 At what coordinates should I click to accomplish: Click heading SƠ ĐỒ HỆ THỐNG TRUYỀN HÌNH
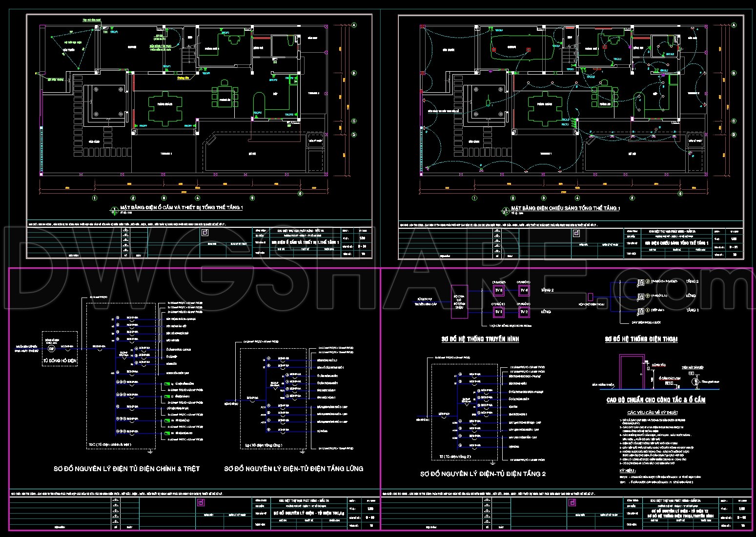480,339
